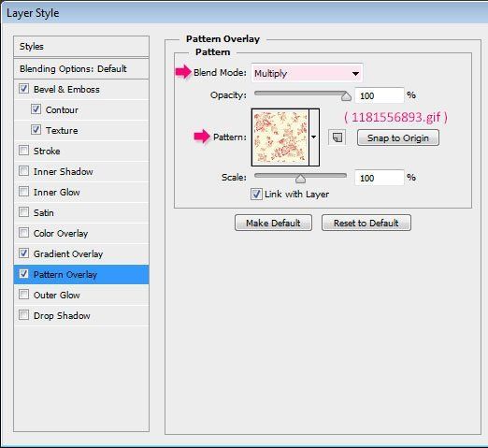488x448 pixels.
Task: Click the floral pattern thumbnail preview
Action: coord(280,137)
